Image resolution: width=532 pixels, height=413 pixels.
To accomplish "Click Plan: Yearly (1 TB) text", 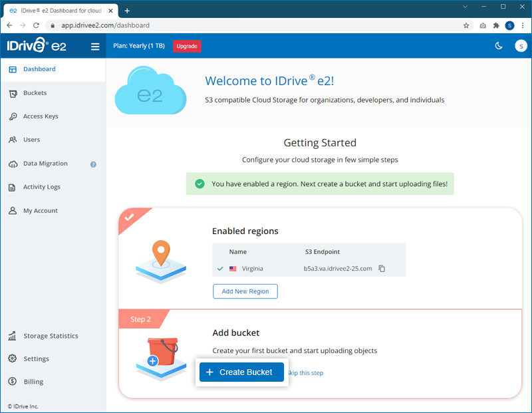I will [139, 46].
